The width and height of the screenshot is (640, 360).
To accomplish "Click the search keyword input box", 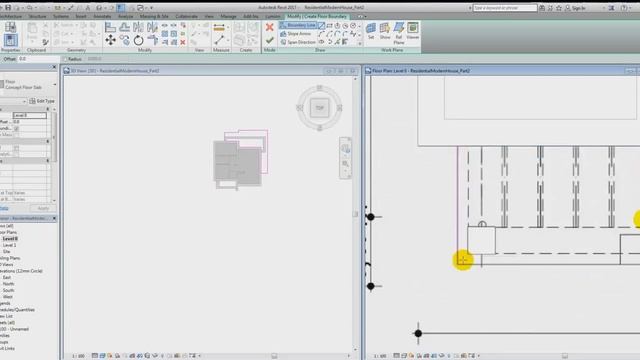I will pyautogui.click(x=504, y=8).
